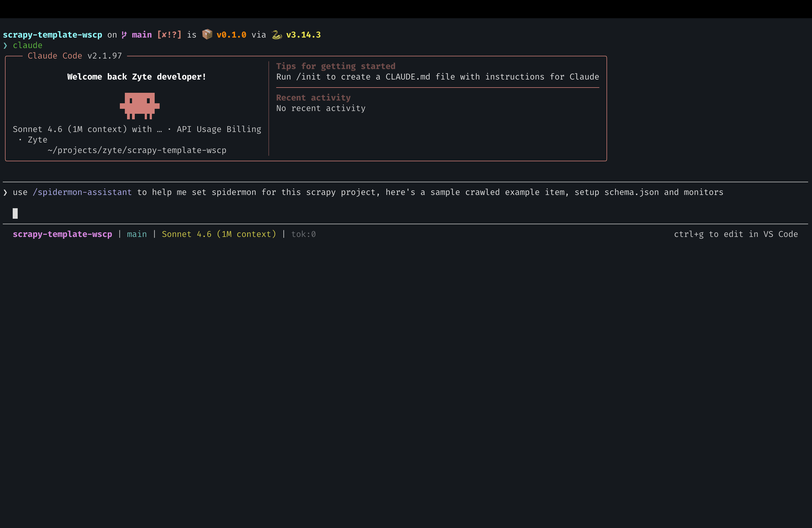Screen dimensions: 812x528
Task: Click the git branch symbol before main
Action: coord(124,35)
